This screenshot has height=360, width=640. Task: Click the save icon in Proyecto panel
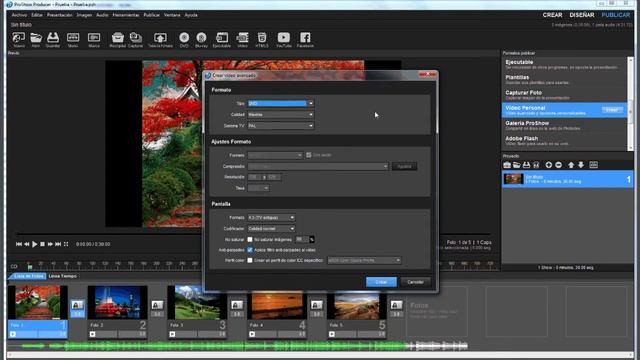pos(527,165)
